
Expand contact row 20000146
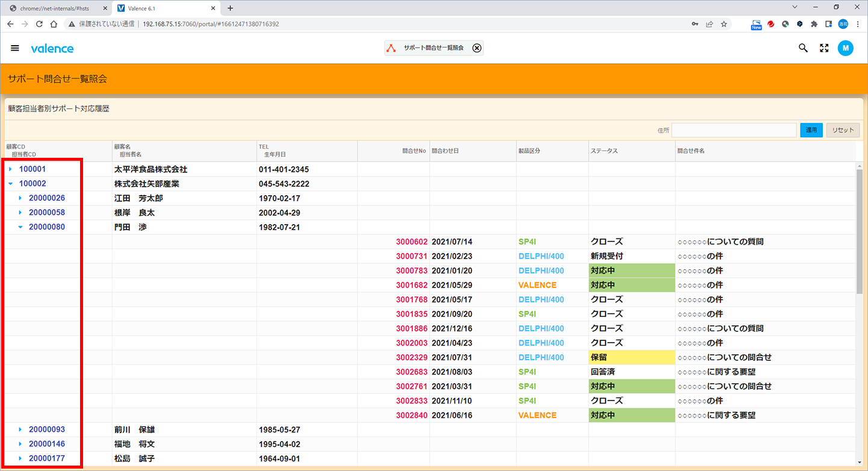point(20,444)
